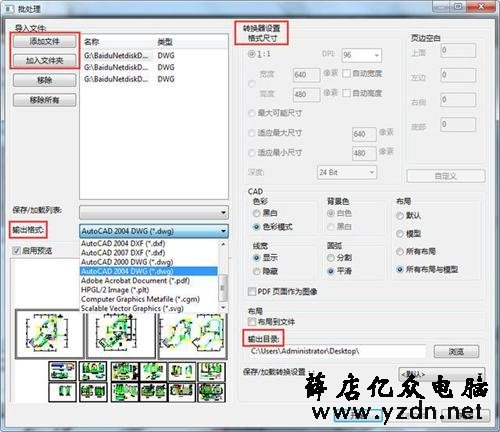This screenshot has height=432, width=500.
Task: Select the custom 宽度/高度 size radio
Action: pyautogui.click(x=252, y=84)
